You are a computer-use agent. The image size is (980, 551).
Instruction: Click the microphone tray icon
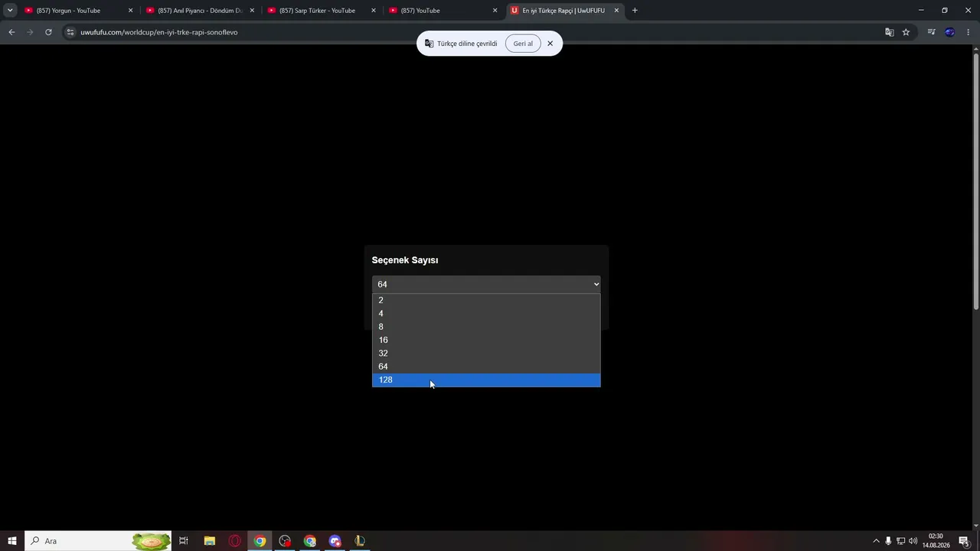point(888,541)
